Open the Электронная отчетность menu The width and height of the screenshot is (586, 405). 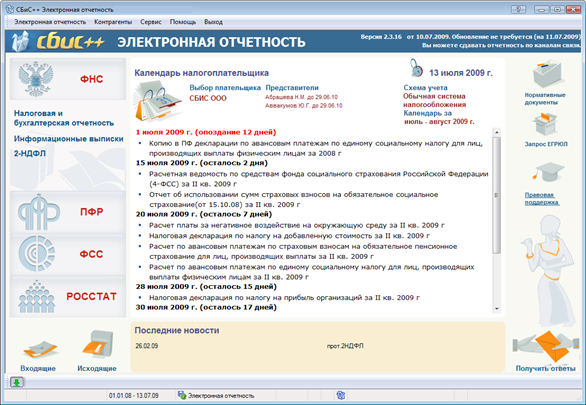pos(50,22)
